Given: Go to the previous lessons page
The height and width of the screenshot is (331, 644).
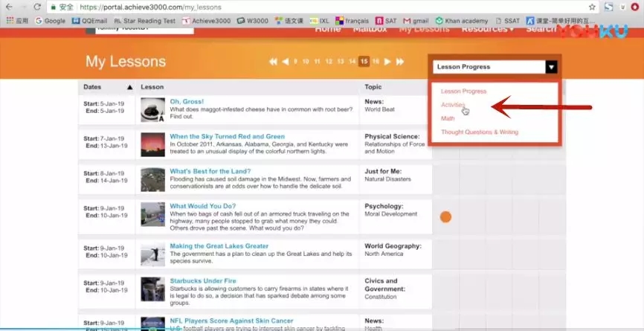Looking at the screenshot, I should click(286, 62).
